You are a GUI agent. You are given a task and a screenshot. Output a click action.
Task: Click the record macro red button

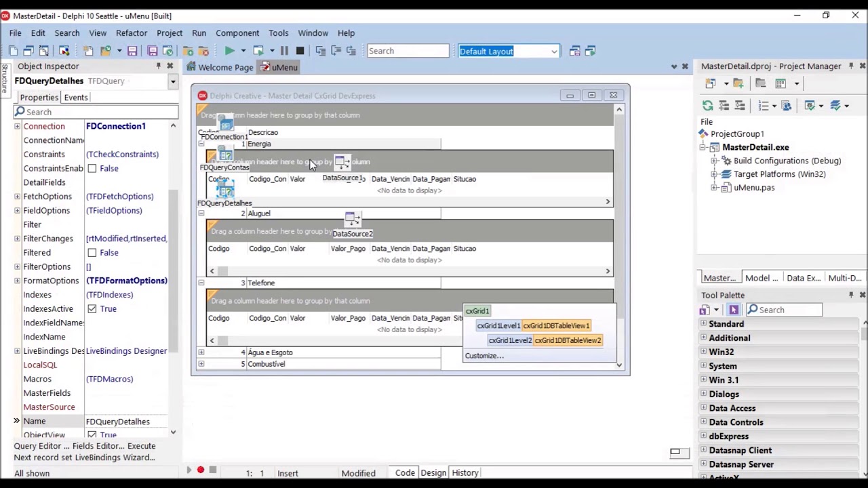point(200,470)
